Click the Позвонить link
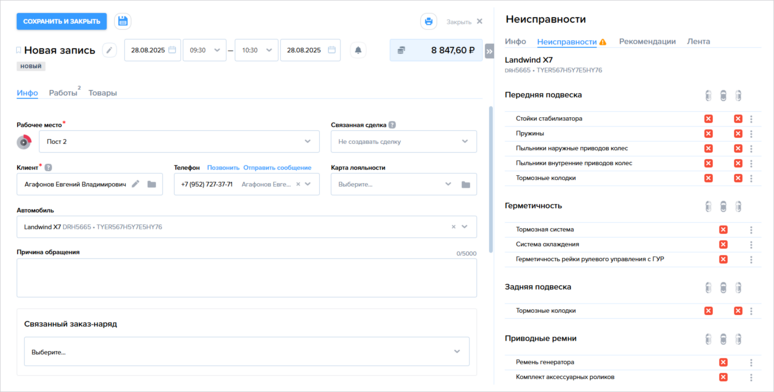The width and height of the screenshot is (774, 392). pos(223,168)
